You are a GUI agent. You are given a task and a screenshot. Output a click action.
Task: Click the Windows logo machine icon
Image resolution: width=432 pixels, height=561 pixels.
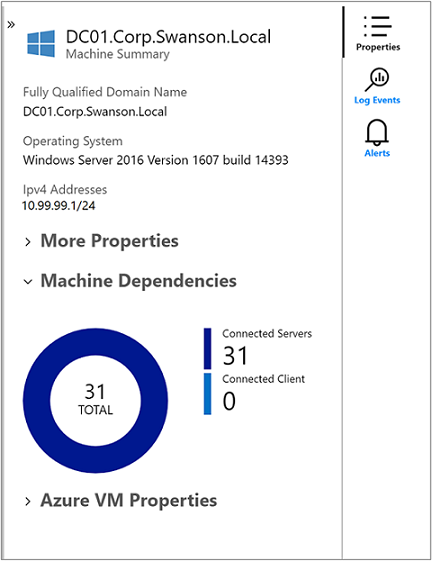pyautogui.click(x=41, y=43)
